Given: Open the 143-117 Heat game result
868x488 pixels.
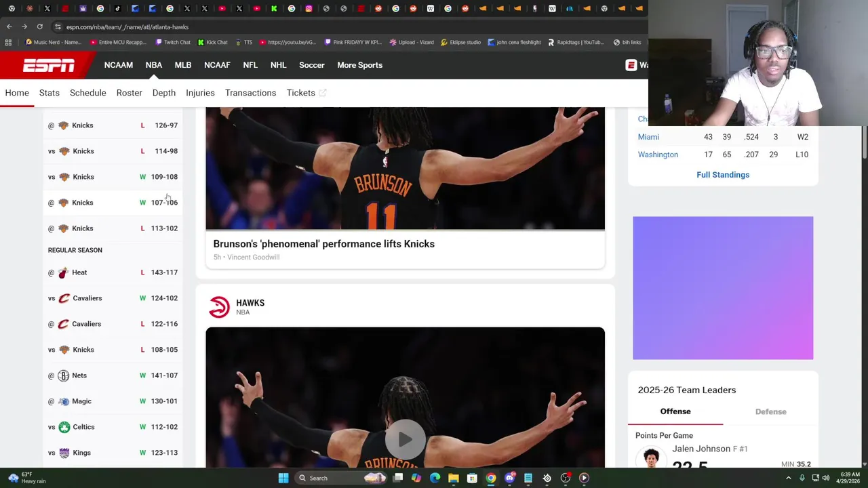Looking at the screenshot, I should pyautogui.click(x=164, y=272).
